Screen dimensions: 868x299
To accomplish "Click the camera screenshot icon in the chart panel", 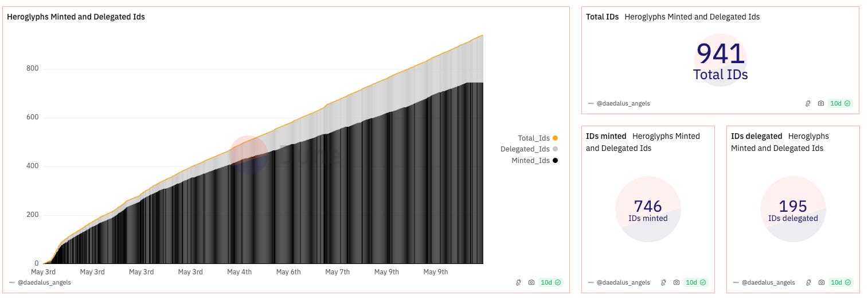I will (531, 282).
